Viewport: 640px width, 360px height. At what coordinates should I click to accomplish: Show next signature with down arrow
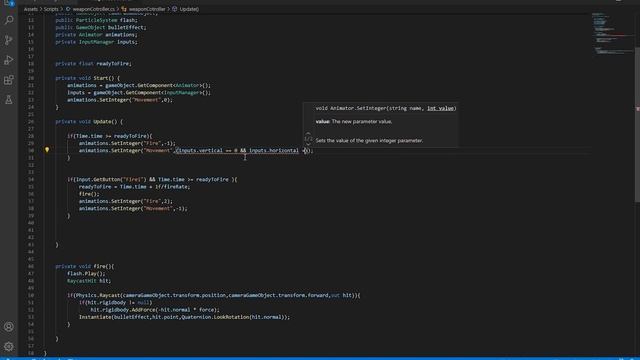308,144
